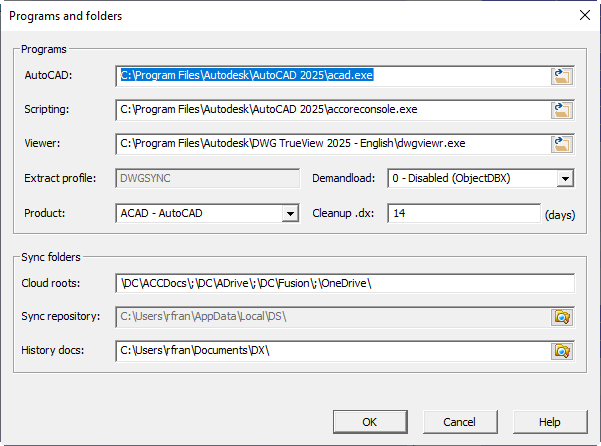Cancel the Programs and folders dialog
The image size is (601, 446).
click(460, 422)
